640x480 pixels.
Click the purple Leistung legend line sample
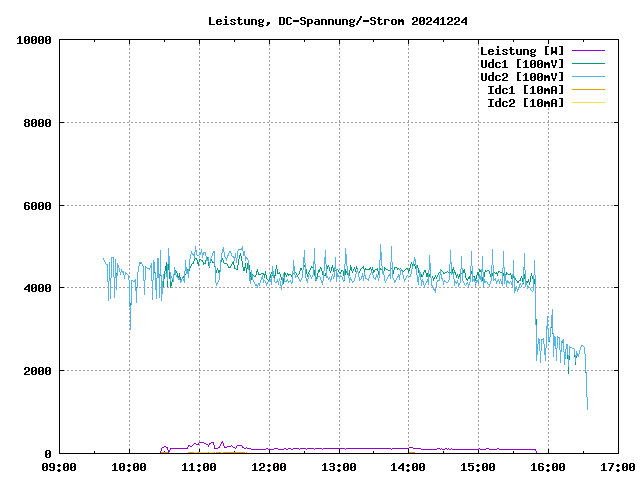587,50
